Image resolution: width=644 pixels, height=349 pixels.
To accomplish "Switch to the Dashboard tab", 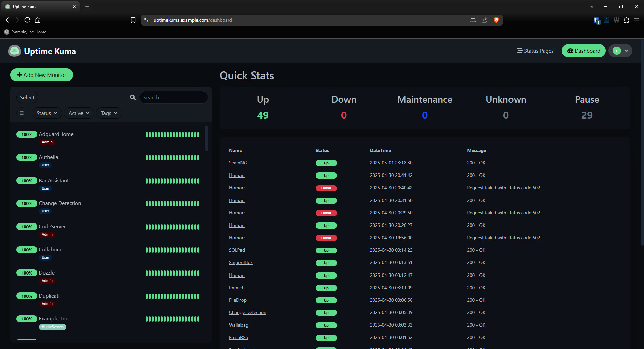I will click(584, 51).
